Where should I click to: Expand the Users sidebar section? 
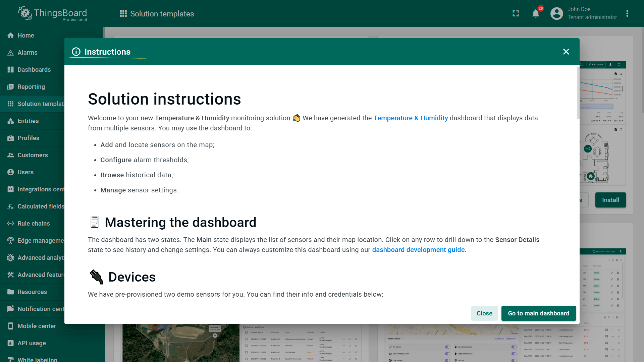pyautogui.click(x=25, y=172)
